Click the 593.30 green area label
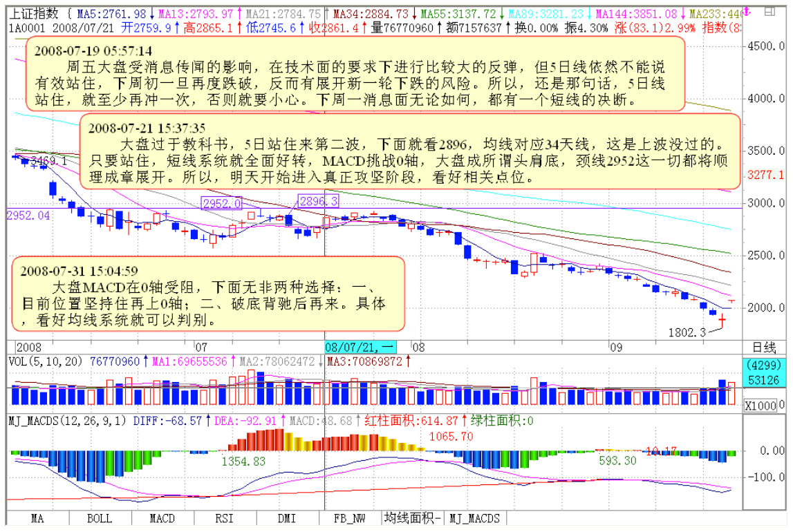Viewport: 793px width, 532px height. [617, 461]
